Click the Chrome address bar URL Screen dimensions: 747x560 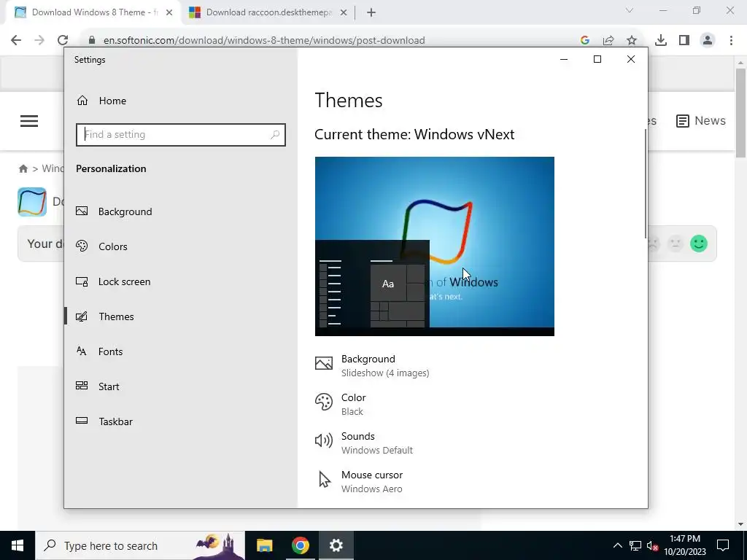(264, 41)
